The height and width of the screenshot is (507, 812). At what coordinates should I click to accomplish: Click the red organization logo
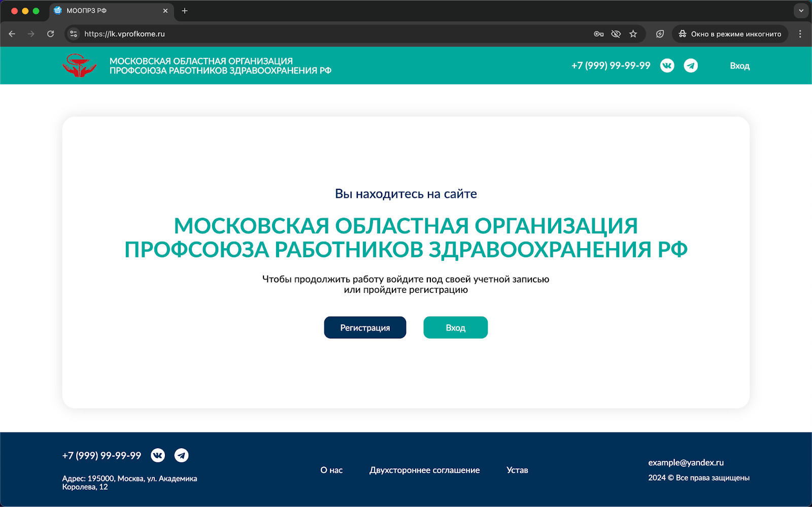coord(79,65)
